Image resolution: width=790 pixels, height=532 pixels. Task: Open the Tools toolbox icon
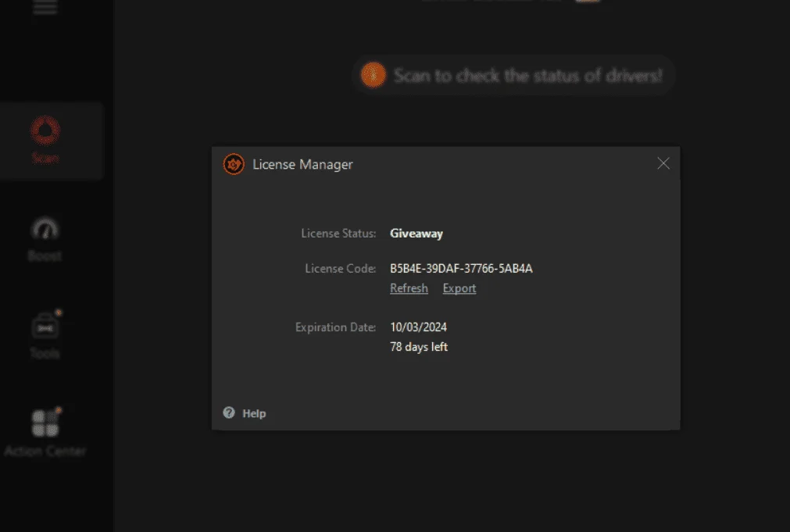(x=46, y=326)
